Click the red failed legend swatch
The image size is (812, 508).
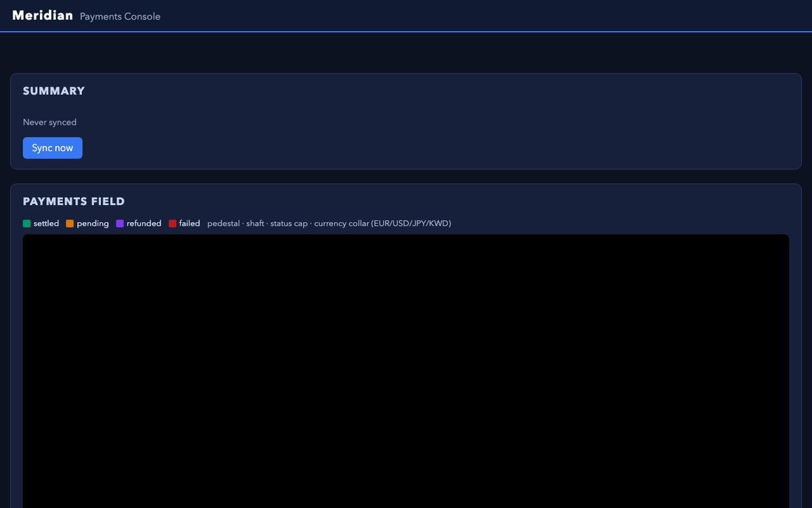(x=173, y=224)
